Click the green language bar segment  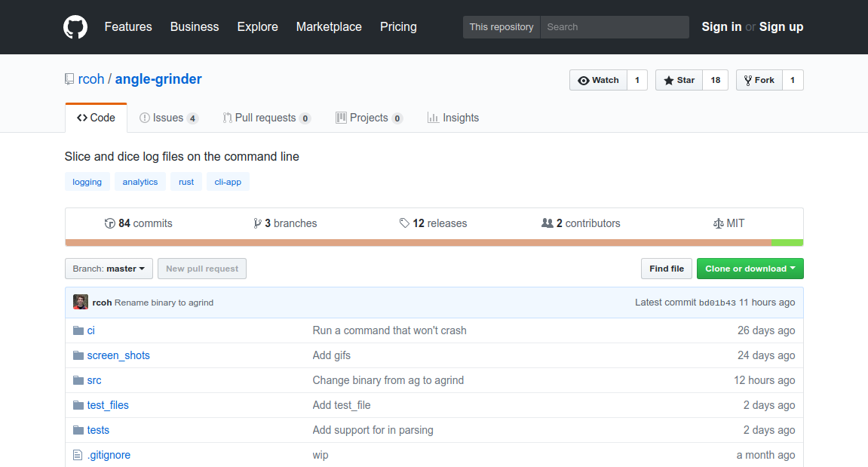pos(787,243)
